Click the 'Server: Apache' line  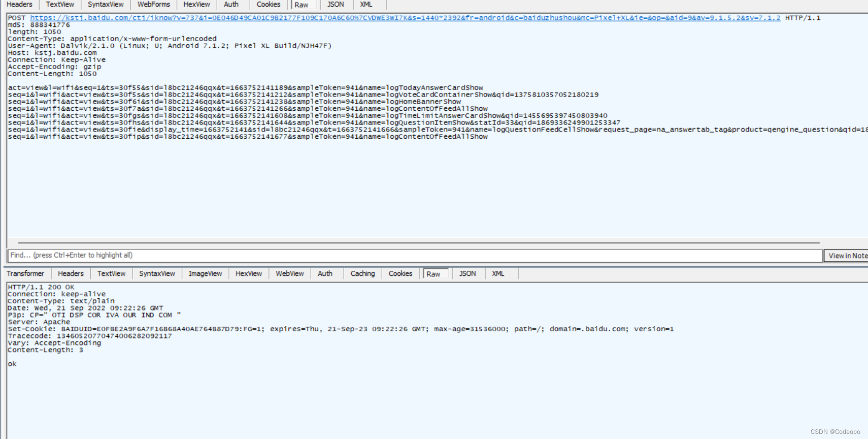point(39,322)
